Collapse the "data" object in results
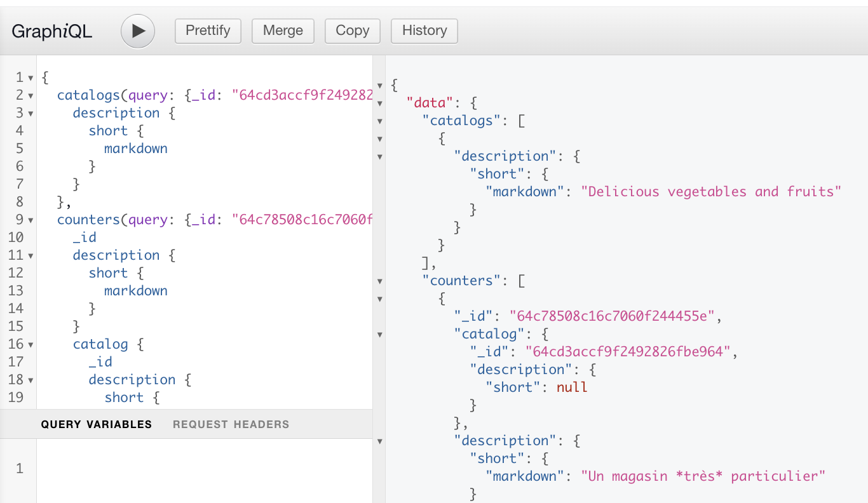 380,104
